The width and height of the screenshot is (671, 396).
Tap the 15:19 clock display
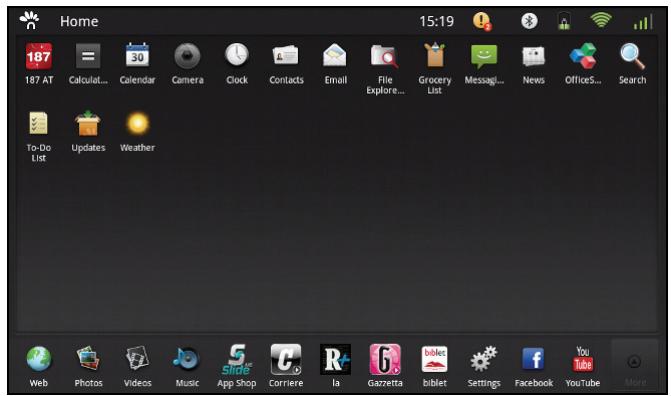pos(436,21)
